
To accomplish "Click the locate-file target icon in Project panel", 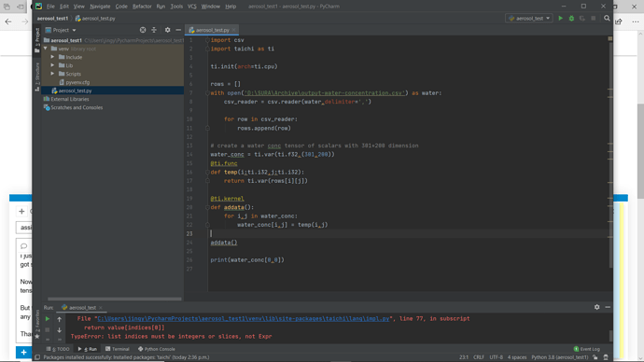I will [143, 30].
